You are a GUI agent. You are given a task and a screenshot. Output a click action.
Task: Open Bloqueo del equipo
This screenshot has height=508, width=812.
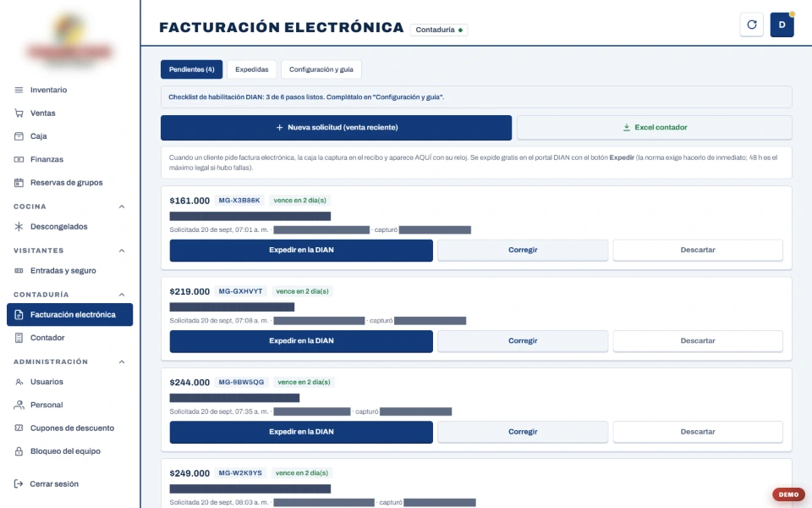click(x=70, y=451)
